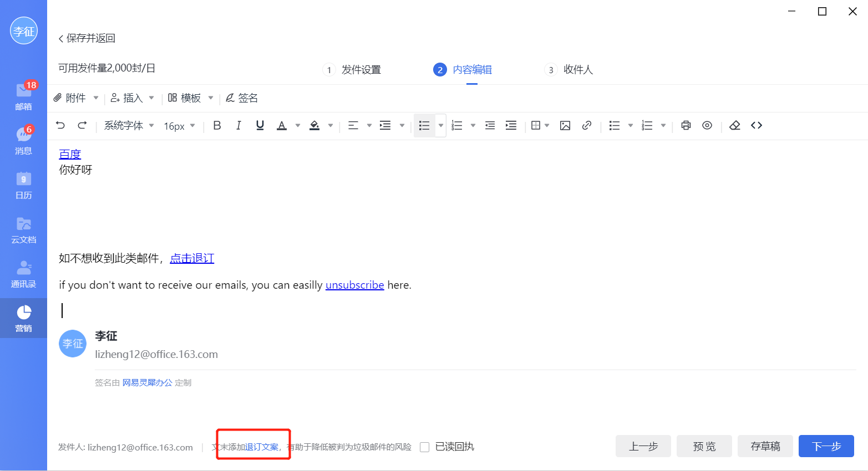
Task: Open the 点击退订 unsubscribe link
Action: point(191,258)
